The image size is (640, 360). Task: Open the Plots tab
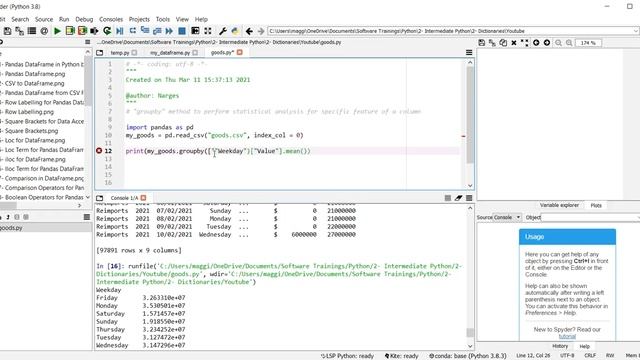click(x=596, y=205)
